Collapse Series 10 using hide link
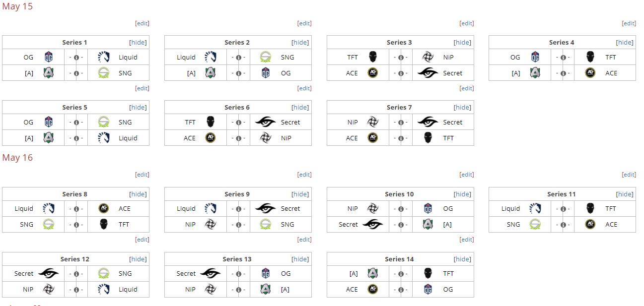 pos(463,194)
